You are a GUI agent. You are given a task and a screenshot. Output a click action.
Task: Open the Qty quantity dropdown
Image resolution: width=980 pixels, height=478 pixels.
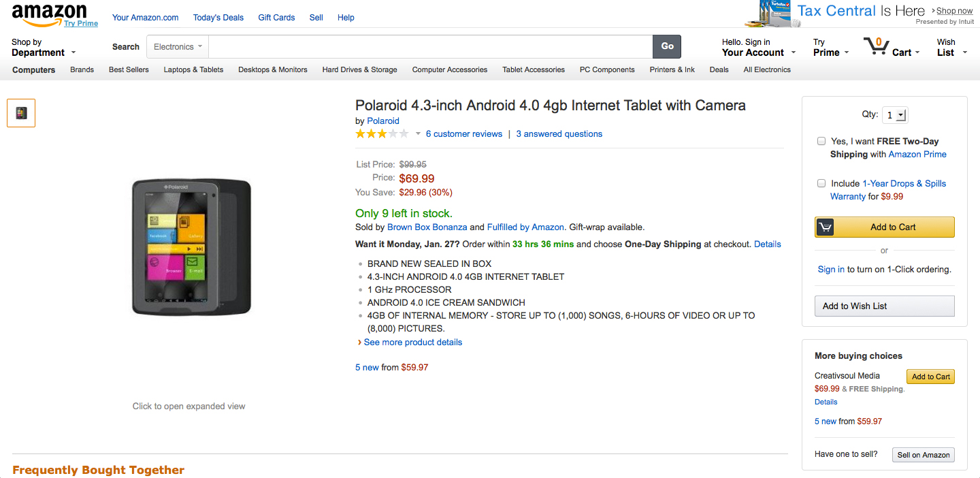click(x=894, y=115)
